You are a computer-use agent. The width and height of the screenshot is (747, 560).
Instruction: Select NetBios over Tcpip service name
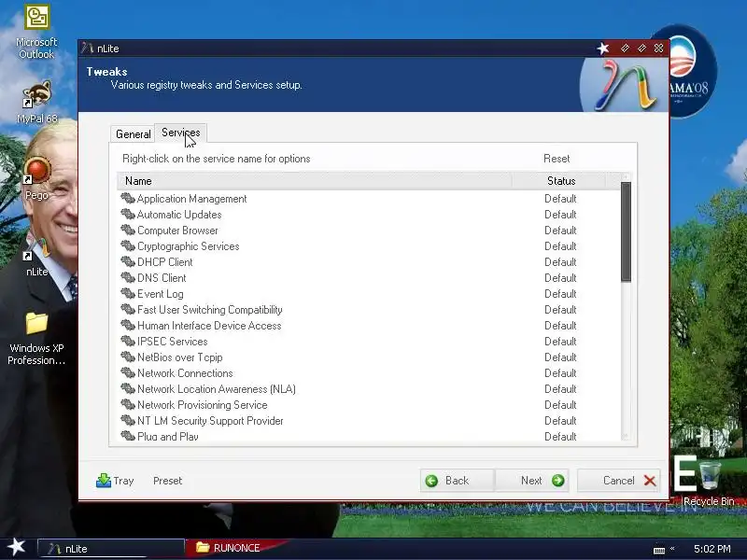(179, 357)
